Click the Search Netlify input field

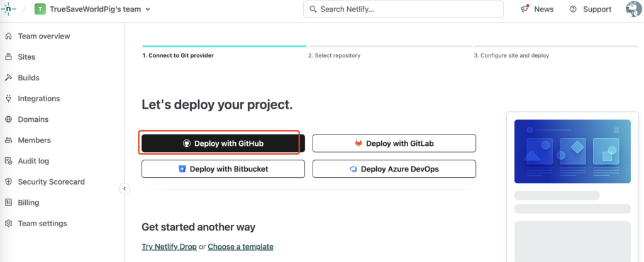(x=403, y=9)
